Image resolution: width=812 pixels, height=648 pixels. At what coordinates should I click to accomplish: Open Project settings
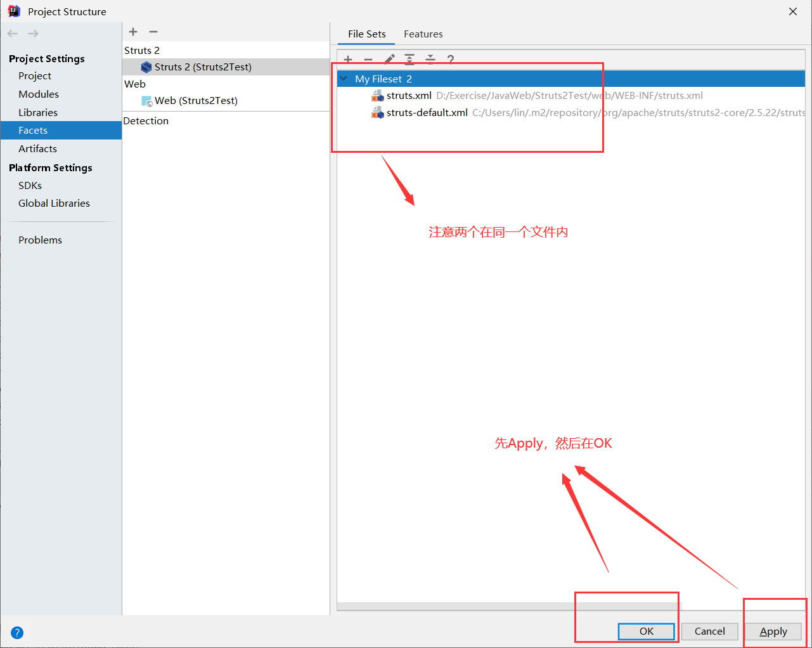tap(35, 75)
